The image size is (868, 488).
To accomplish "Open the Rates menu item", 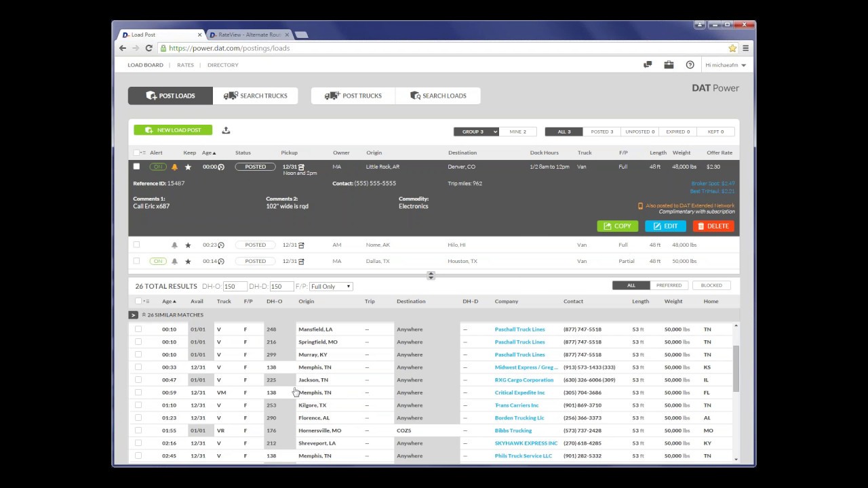I will pos(185,65).
